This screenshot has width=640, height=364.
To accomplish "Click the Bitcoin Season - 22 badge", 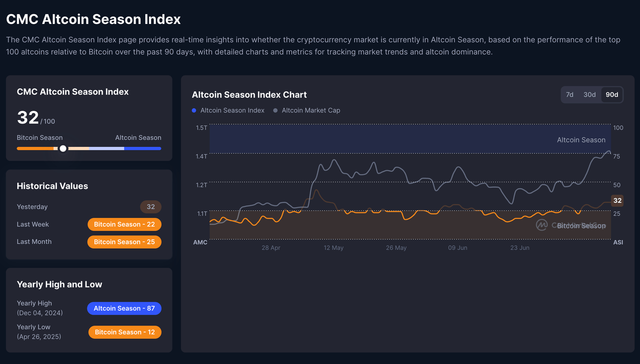I will click(124, 224).
